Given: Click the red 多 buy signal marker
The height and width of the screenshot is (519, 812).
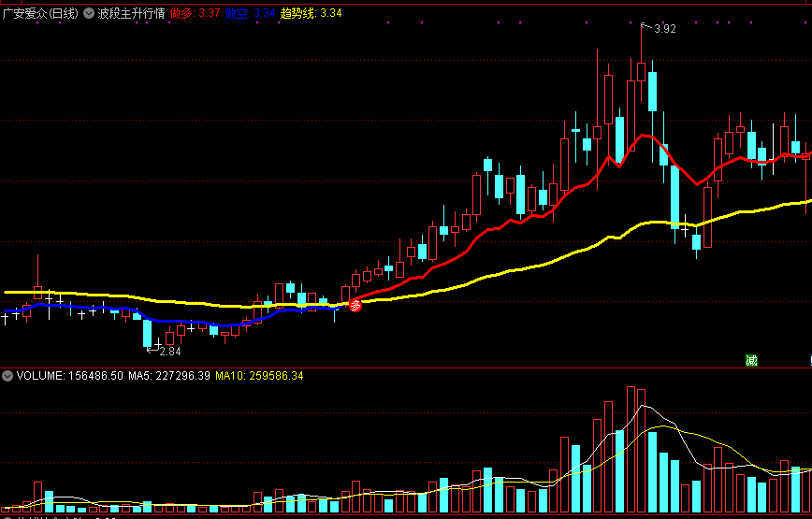Looking at the screenshot, I should (355, 305).
